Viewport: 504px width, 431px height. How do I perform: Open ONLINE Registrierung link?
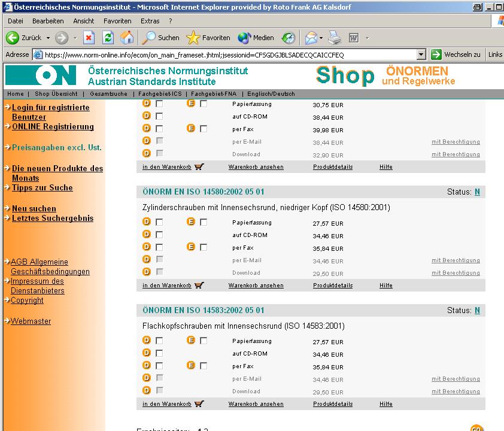point(53,127)
